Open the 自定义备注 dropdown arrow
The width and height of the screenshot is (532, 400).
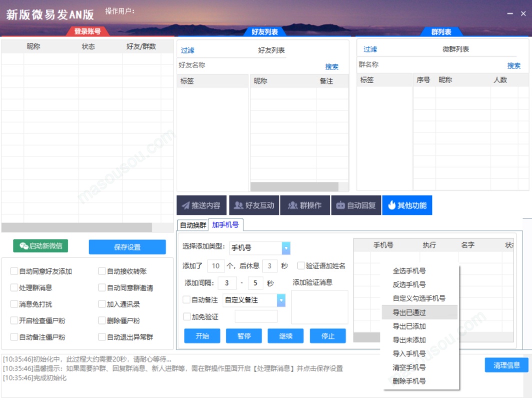(x=281, y=300)
